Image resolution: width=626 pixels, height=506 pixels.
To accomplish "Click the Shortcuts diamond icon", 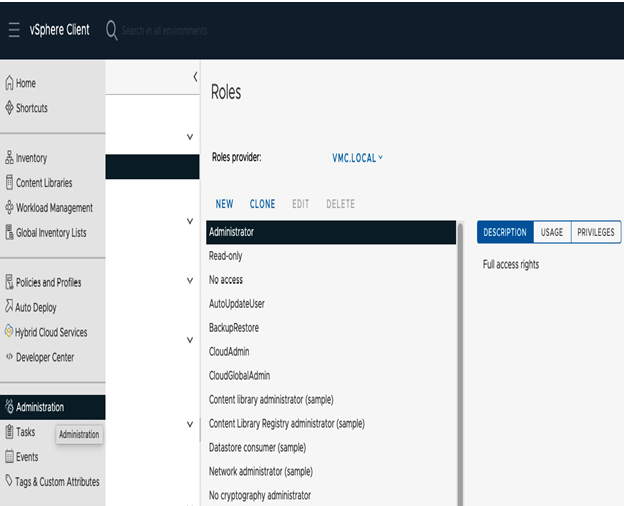I will coord(9,107).
